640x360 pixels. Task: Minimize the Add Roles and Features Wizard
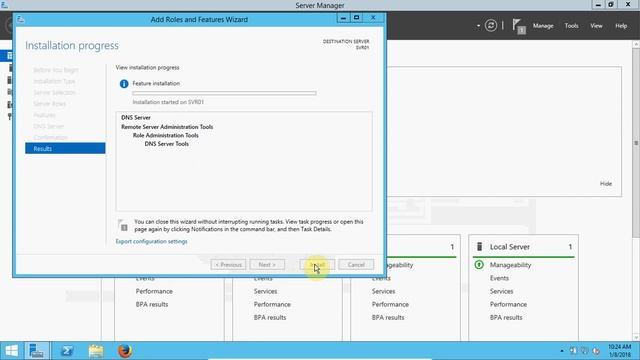tap(343, 18)
